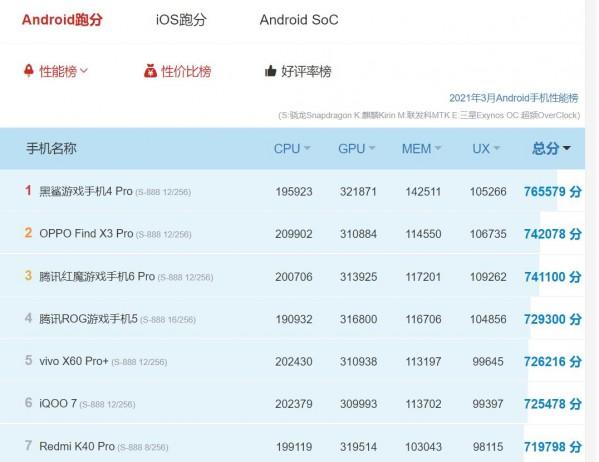The height and width of the screenshot is (462, 599).
Task: Click the thumbs-up icon for 好评率榜
Action: point(270,71)
